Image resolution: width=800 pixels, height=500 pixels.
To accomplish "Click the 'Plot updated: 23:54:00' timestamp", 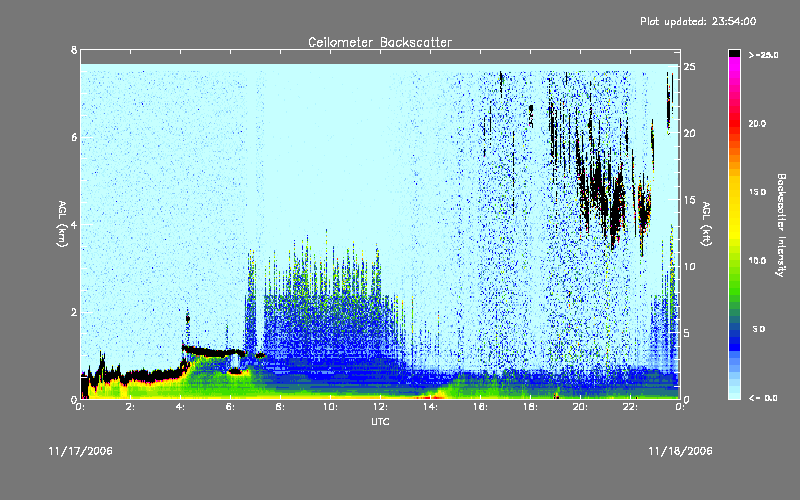I will (698, 21).
